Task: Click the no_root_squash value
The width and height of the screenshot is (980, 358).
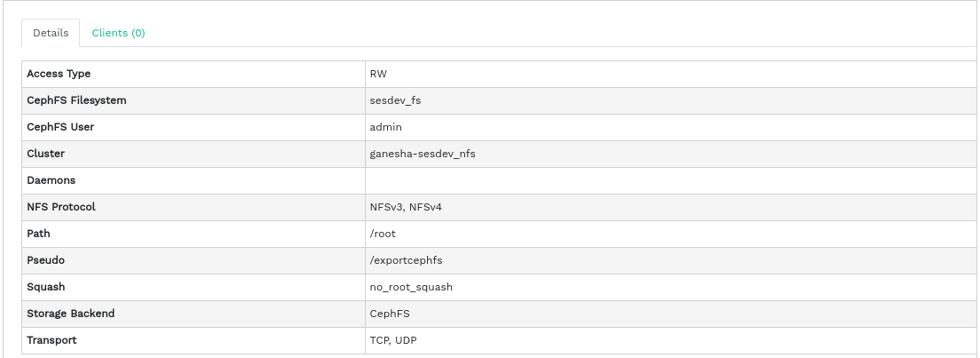Action: point(411,287)
